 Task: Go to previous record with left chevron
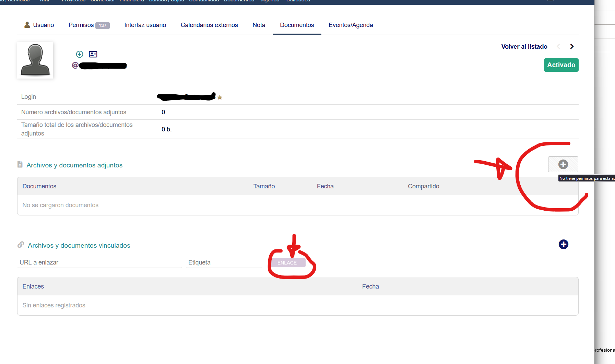pyautogui.click(x=558, y=47)
